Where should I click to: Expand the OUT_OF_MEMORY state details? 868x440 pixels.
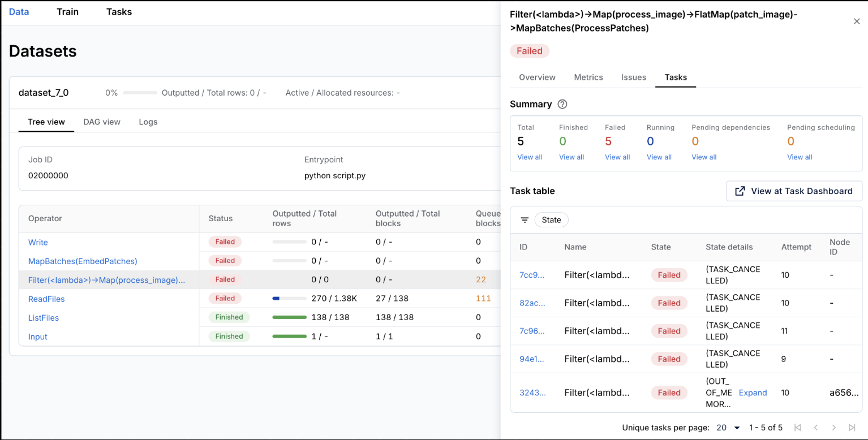[753, 392]
